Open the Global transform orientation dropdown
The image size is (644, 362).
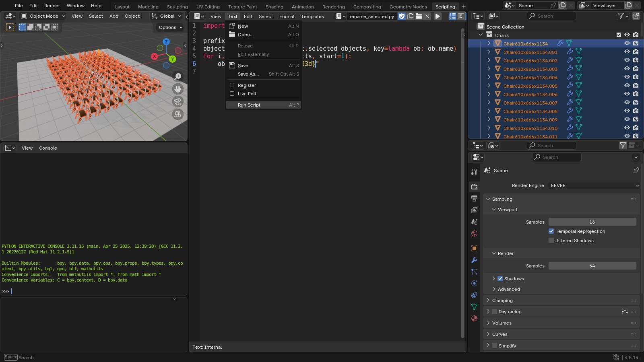167,16
